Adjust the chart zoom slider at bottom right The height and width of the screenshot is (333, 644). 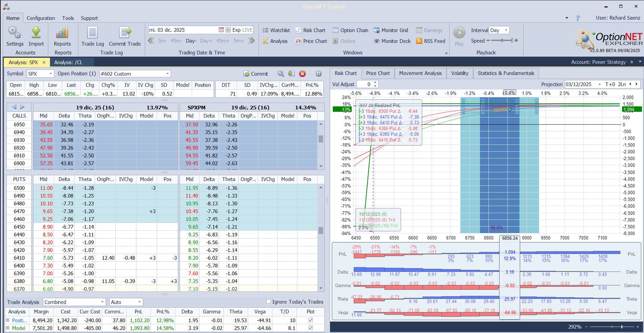(x=612, y=327)
